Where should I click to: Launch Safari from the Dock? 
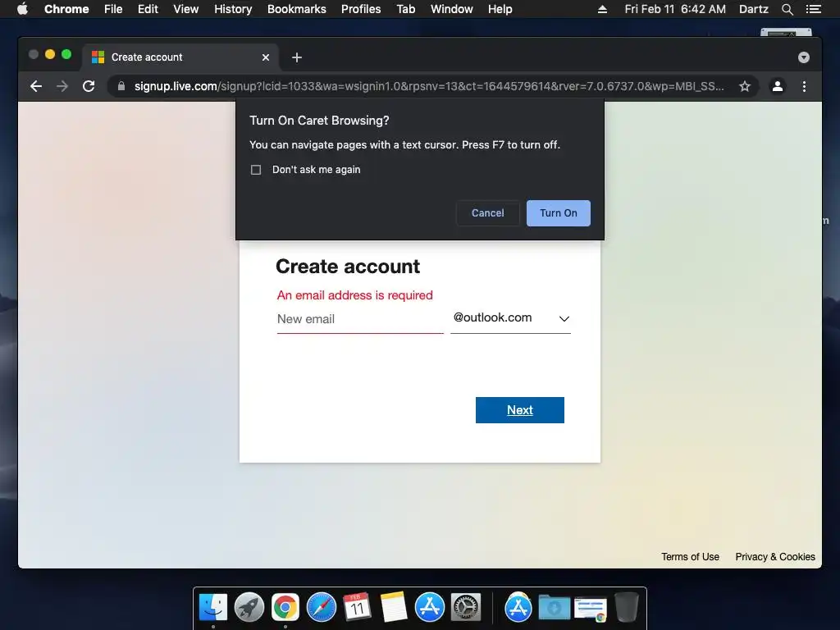322,608
